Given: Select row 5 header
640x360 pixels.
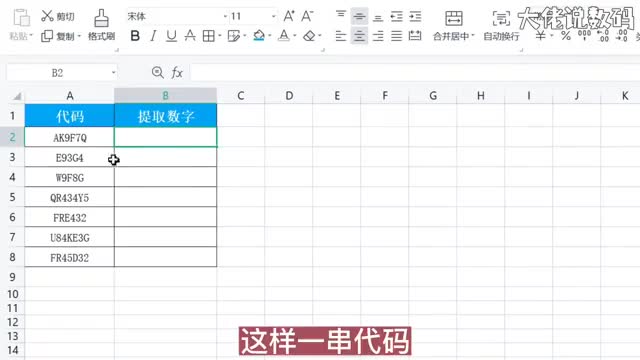Looking at the screenshot, I should tap(12, 197).
